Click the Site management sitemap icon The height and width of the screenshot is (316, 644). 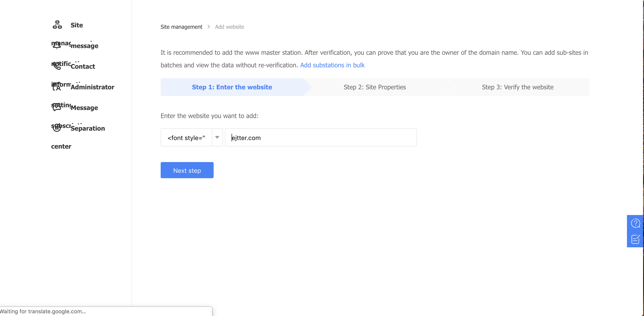(x=57, y=25)
